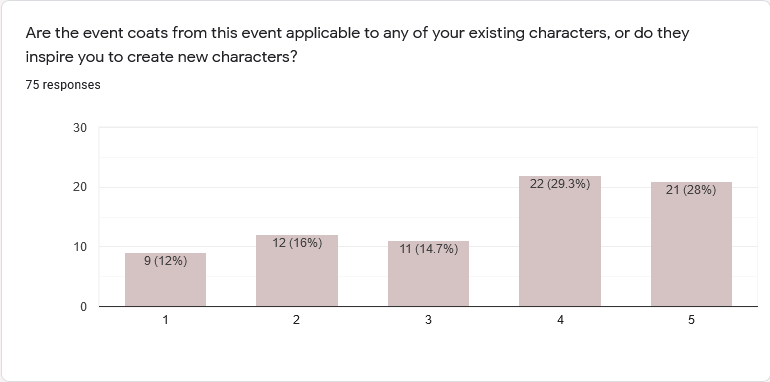Screen dimensions: 770x382
Task: Click the event coats question title
Action: point(358,45)
